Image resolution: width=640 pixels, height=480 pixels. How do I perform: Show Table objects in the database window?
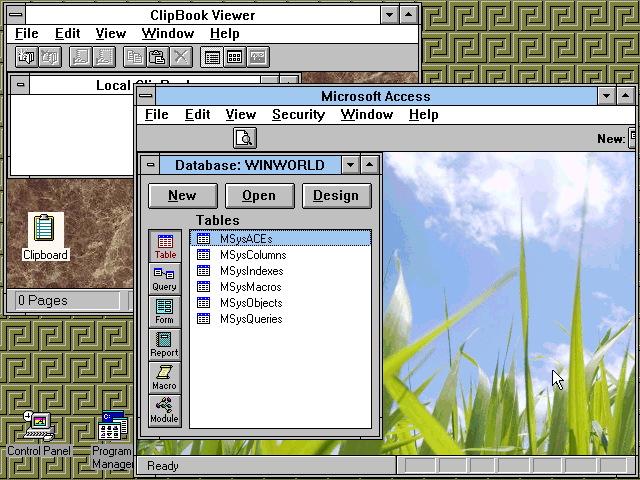165,246
